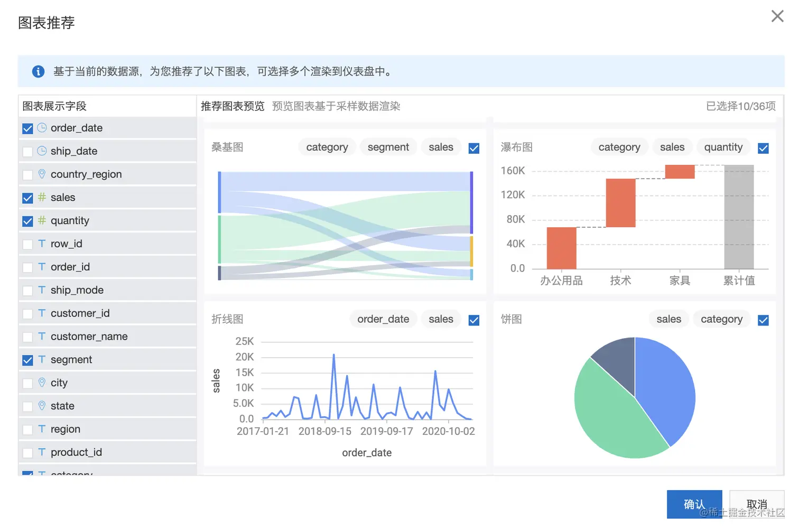Click the 推荐图表预览 heading

233,106
